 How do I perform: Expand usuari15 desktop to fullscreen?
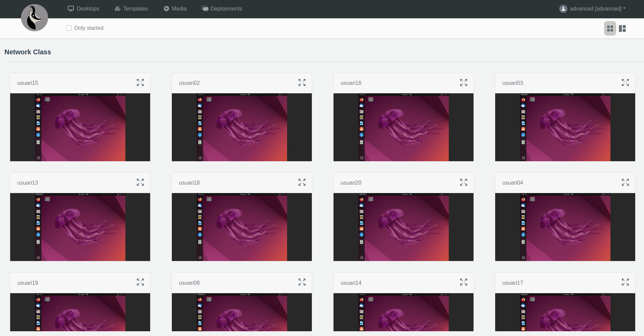(140, 82)
